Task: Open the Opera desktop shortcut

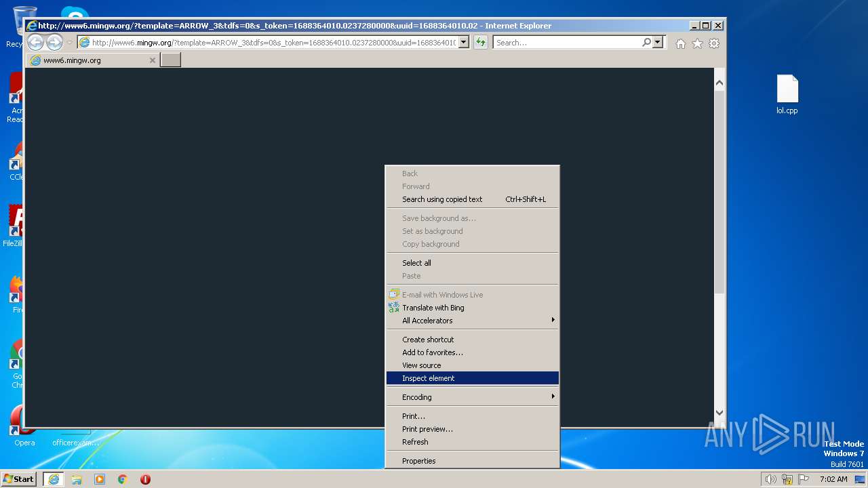Action: coord(24,426)
